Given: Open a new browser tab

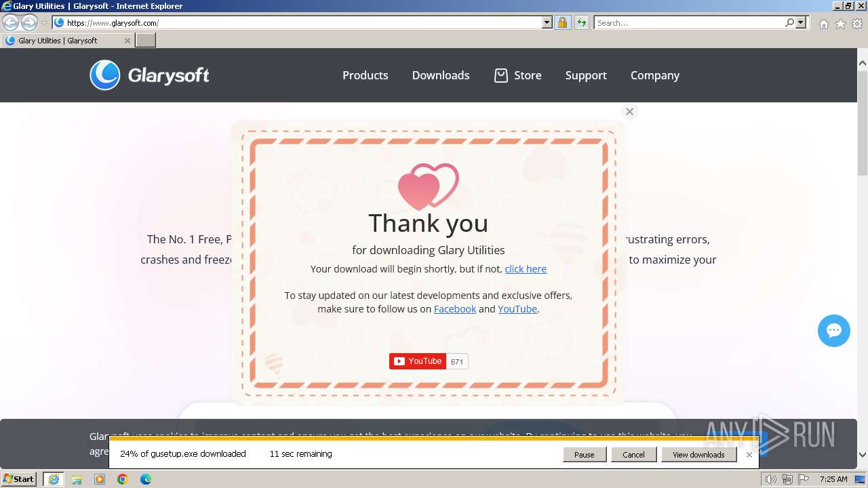Looking at the screenshot, I should point(146,40).
